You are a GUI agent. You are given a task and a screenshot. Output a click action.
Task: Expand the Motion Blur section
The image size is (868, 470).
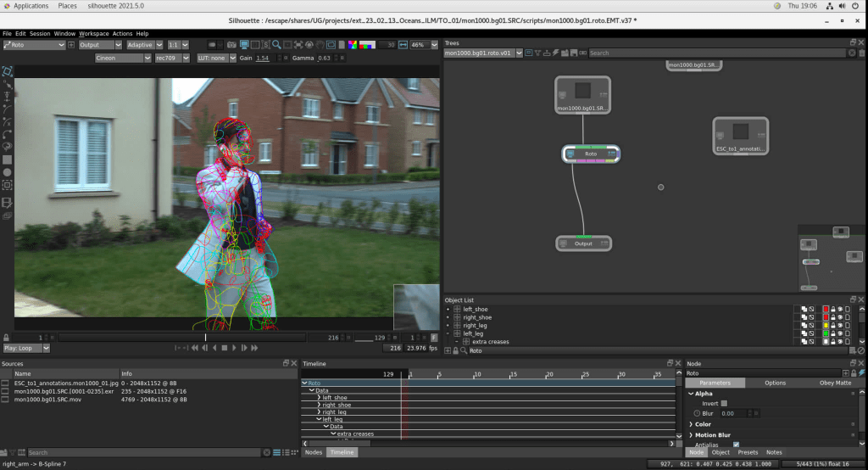719,434
